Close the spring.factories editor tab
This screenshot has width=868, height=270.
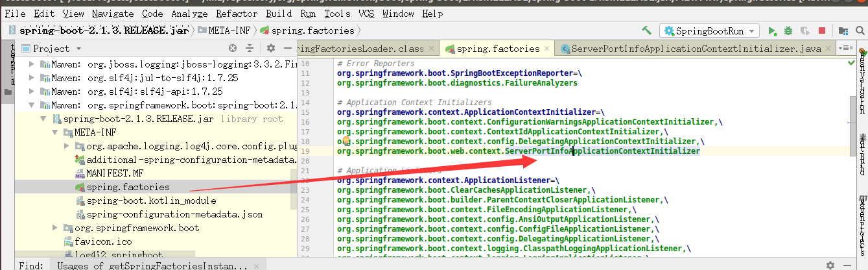548,49
